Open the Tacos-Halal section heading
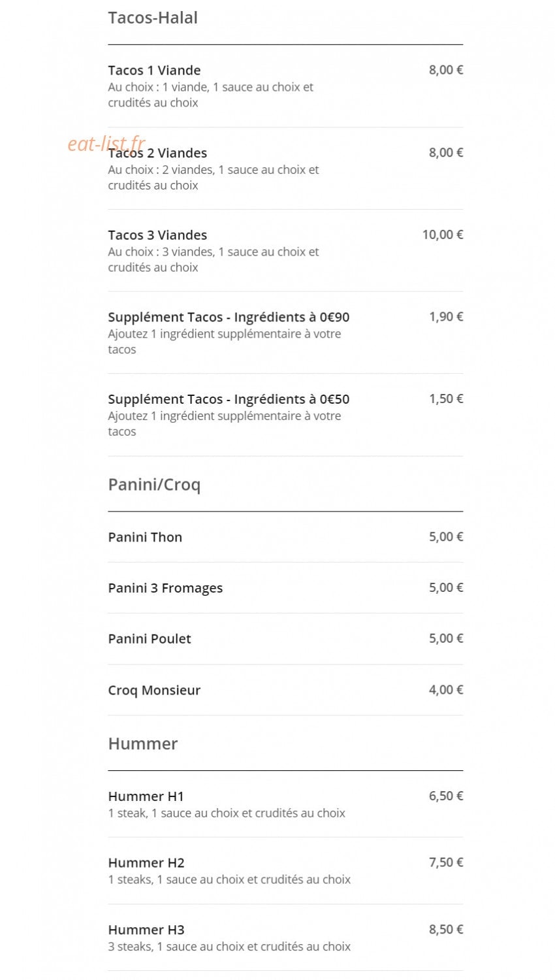555x980 pixels. [153, 18]
